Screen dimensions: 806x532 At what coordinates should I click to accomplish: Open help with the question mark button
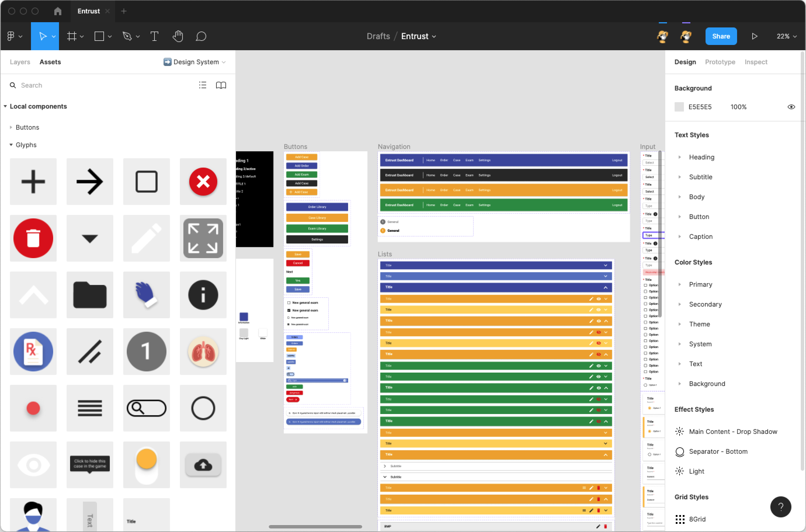point(781,507)
